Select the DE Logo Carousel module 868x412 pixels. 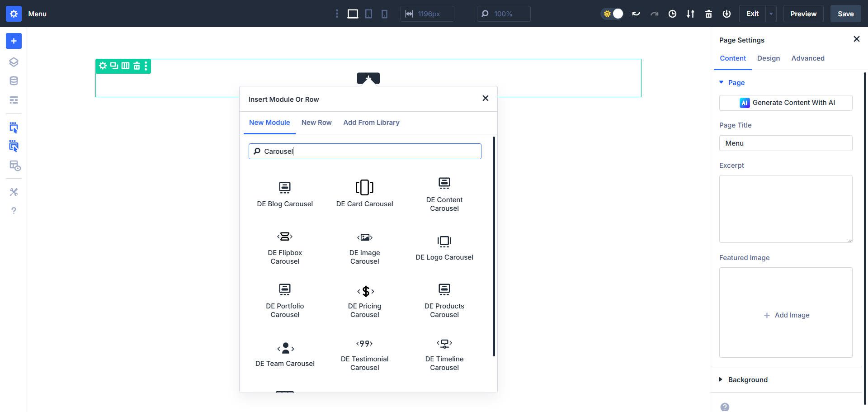click(444, 248)
